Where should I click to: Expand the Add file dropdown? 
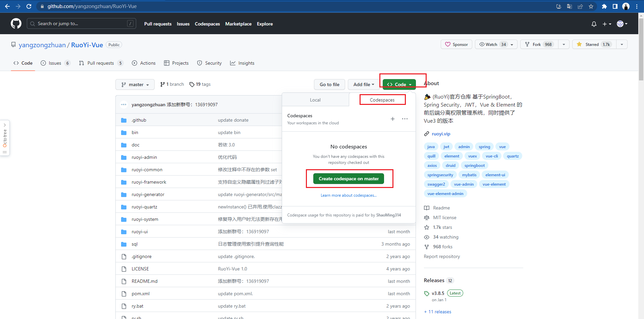364,84
